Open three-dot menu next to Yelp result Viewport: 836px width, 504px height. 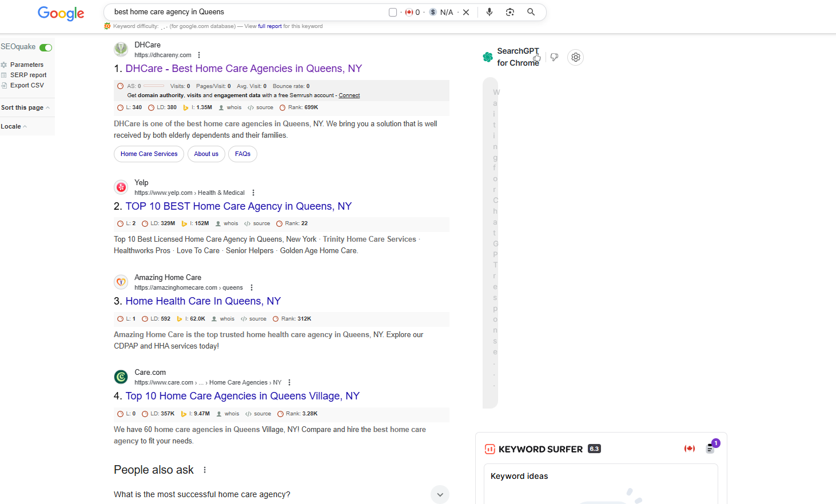pyautogui.click(x=253, y=193)
